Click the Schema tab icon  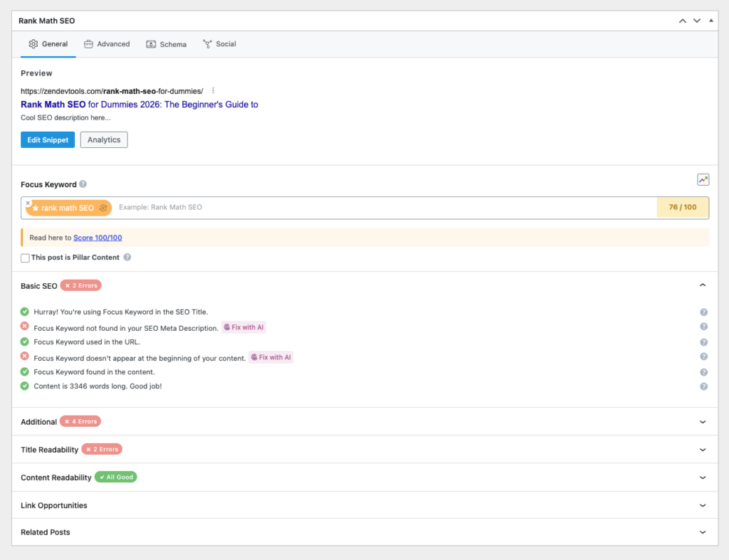[151, 44]
